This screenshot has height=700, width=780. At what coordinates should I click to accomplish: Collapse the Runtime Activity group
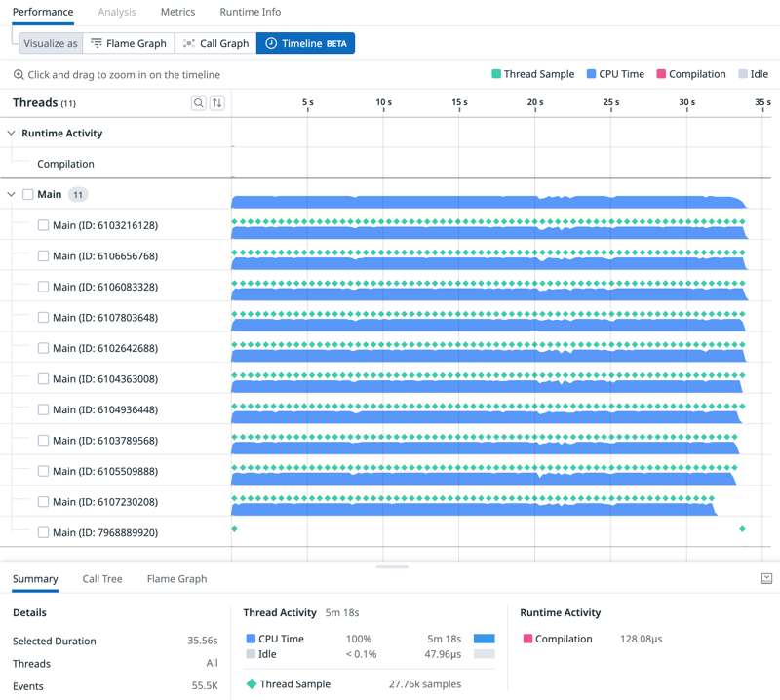tap(11, 134)
